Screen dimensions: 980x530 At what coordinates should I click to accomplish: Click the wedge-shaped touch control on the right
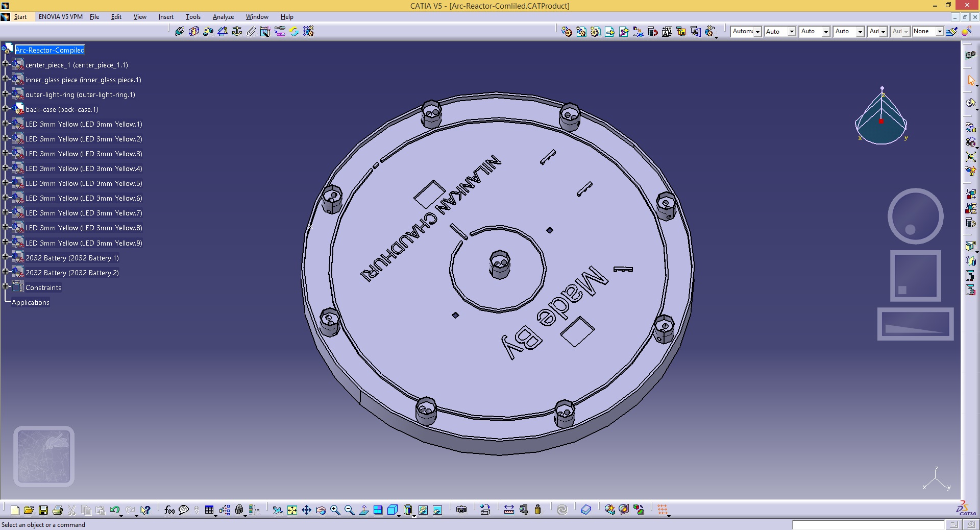915,324
